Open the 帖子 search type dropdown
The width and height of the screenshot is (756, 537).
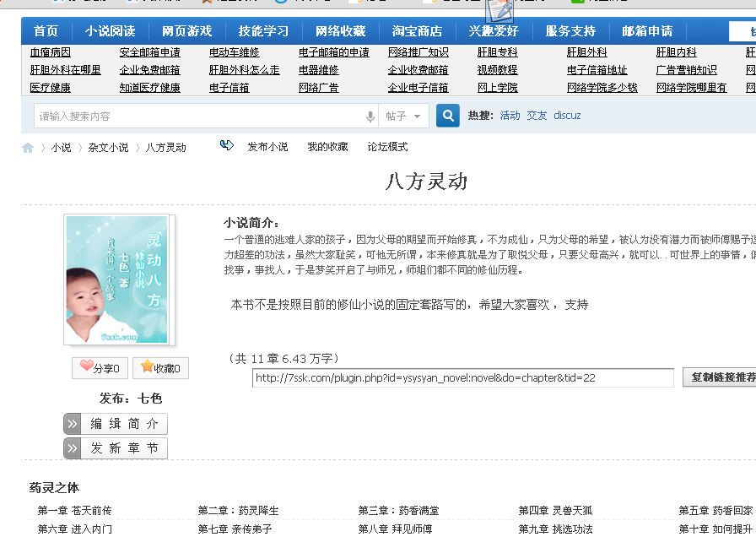[x=403, y=117]
